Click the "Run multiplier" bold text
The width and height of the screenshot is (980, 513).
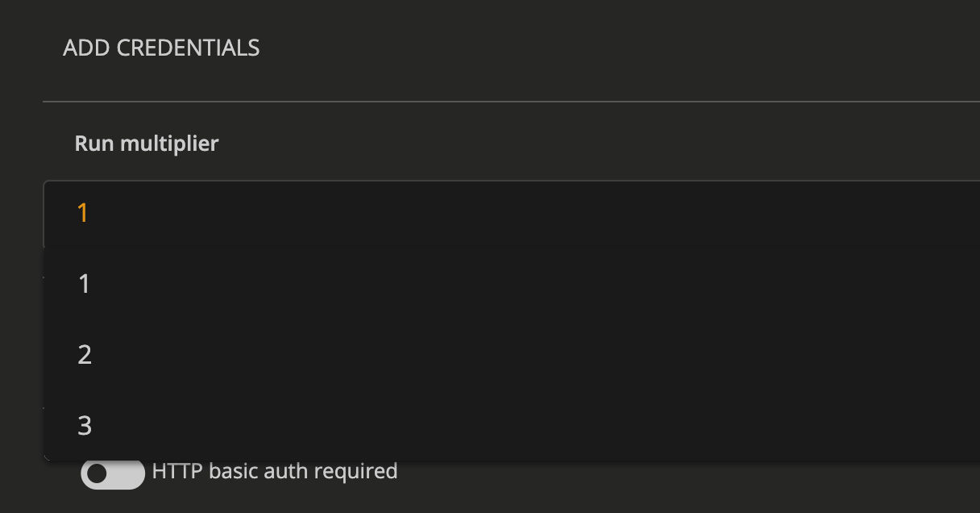pos(147,144)
